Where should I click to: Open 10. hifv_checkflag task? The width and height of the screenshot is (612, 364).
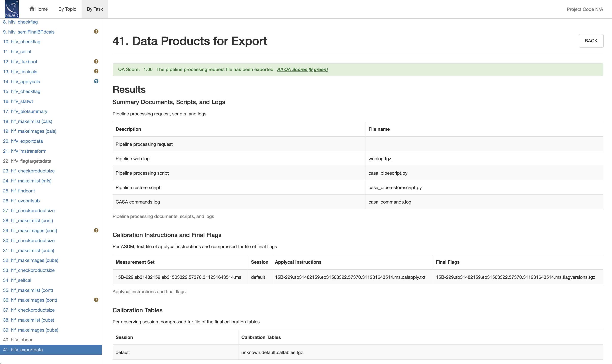(22, 42)
